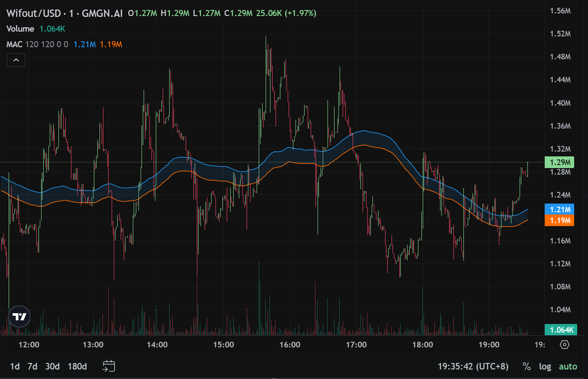Select the 180d time range
Viewport: 588px width, 379px height.
(77, 366)
